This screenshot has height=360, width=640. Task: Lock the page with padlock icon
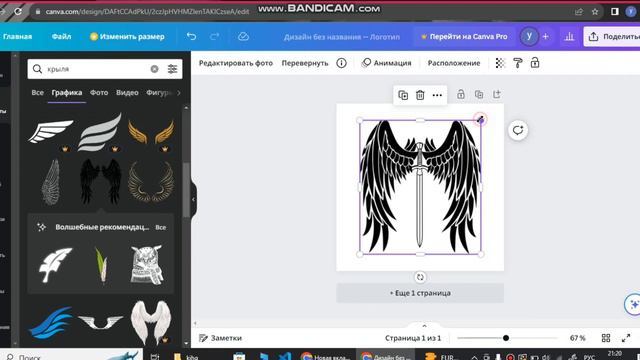tap(461, 94)
